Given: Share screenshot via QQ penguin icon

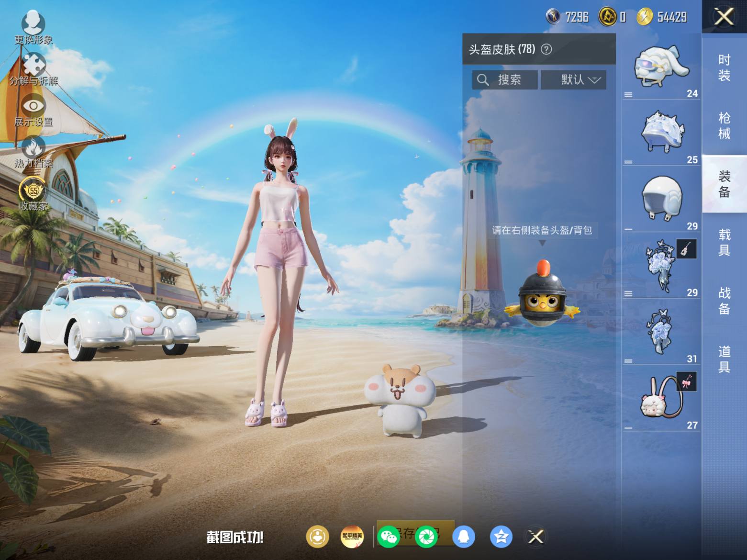Looking at the screenshot, I should (463, 537).
